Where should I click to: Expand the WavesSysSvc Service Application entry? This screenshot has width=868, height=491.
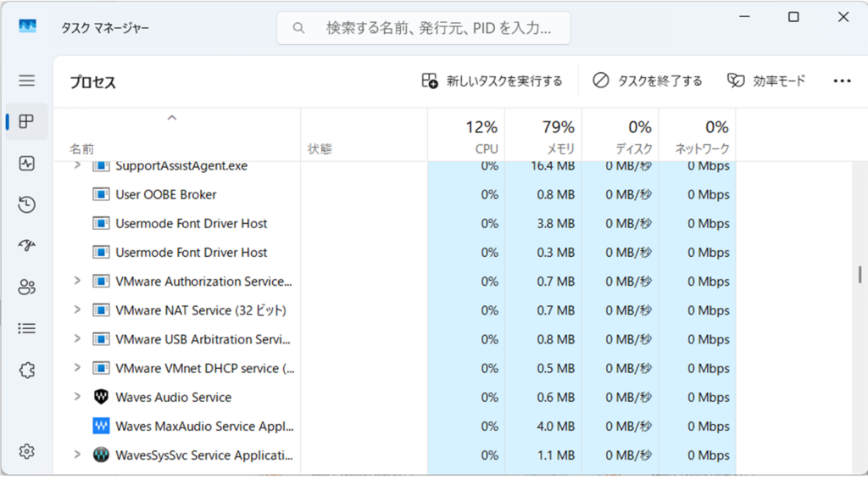coord(77,455)
